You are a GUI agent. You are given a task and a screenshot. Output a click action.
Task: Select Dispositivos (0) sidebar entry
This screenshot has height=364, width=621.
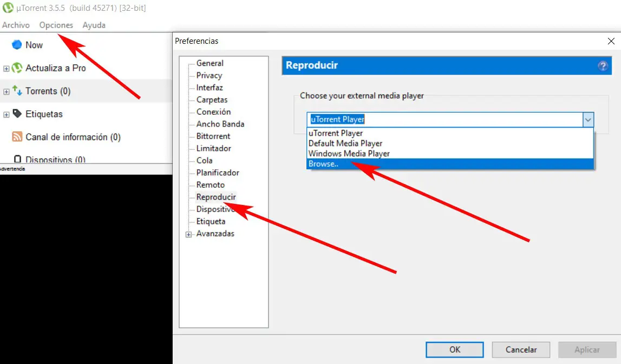[55, 159]
